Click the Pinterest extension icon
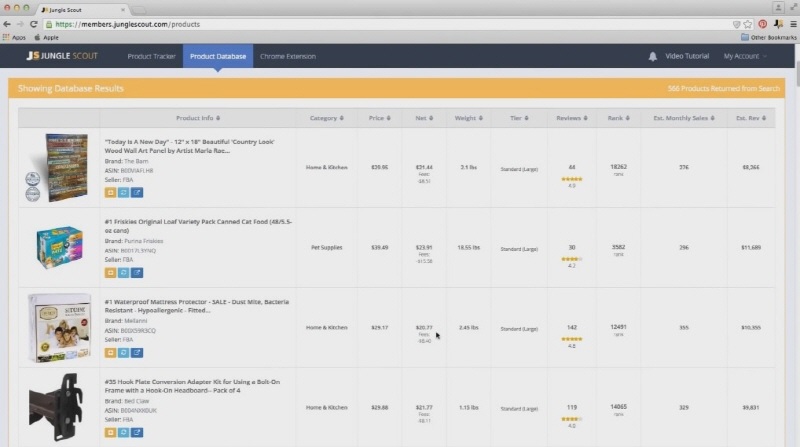Image resolution: width=800 pixels, height=447 pixels. pos(763,24)
